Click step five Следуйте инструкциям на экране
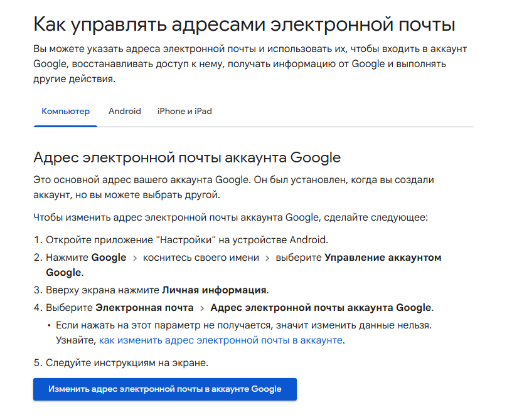 click(x=126, y=363)
